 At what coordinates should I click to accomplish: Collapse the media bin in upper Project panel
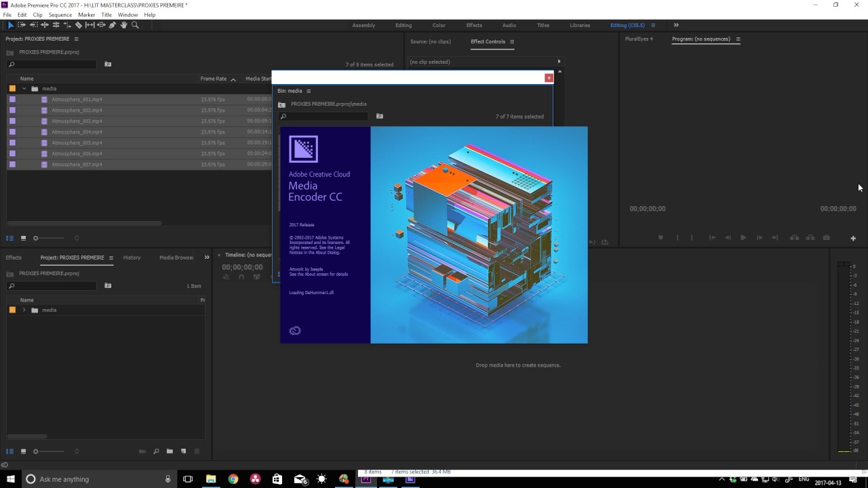(x=24, y=89)
